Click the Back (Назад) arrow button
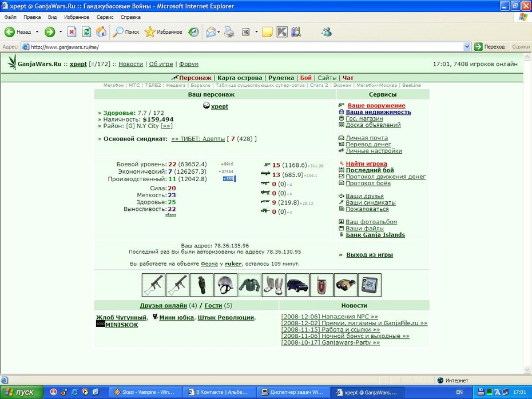 click(x=18, y=32)
